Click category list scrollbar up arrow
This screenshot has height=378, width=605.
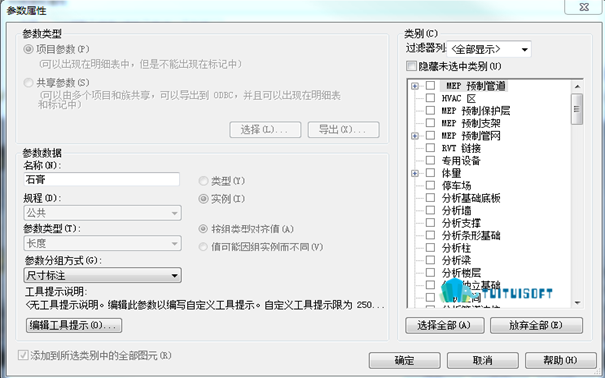[577, 86]
